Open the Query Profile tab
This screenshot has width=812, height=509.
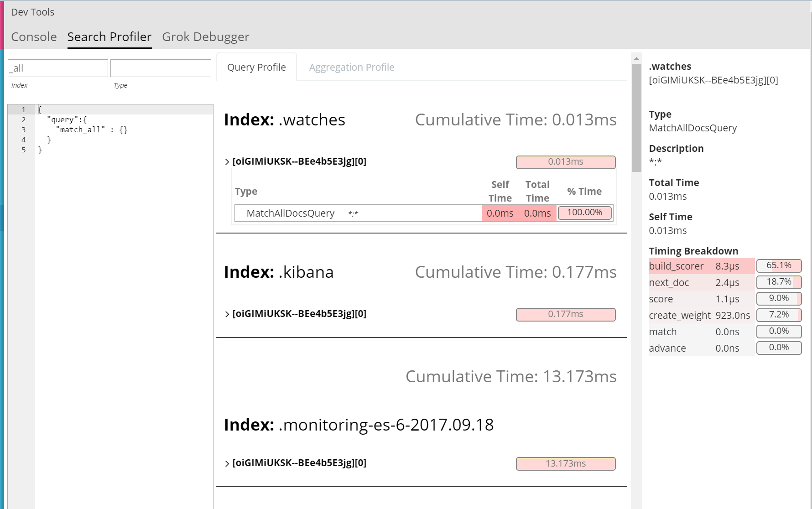pyautogui.click(x=256, y=67)
